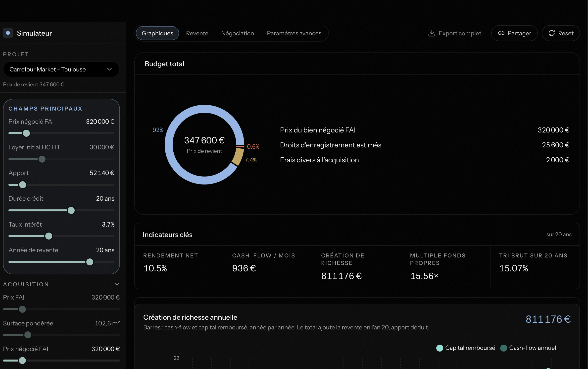Image resolution: width=588 pixels, height=369 pixels.
Task: Click the Prix négocié FAI slider in Champs principaux
Action: click(61, 133)
